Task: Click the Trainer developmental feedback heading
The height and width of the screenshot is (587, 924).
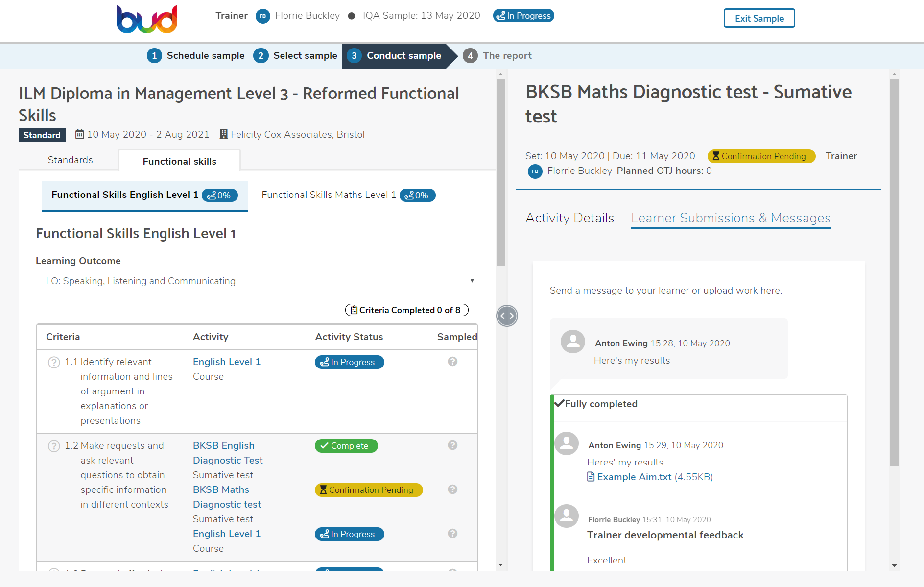Action: [x=665, y=535]
